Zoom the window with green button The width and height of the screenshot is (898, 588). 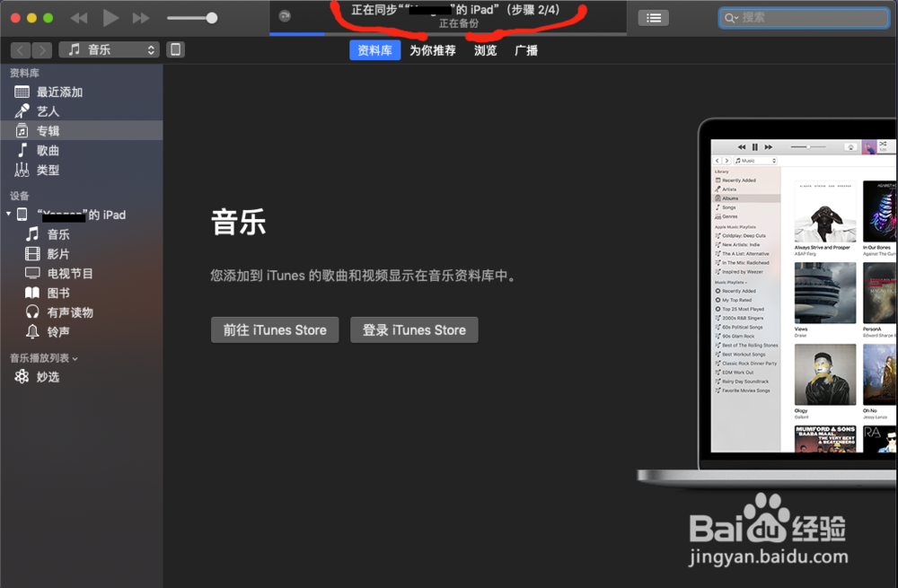[x=48, y=18]
